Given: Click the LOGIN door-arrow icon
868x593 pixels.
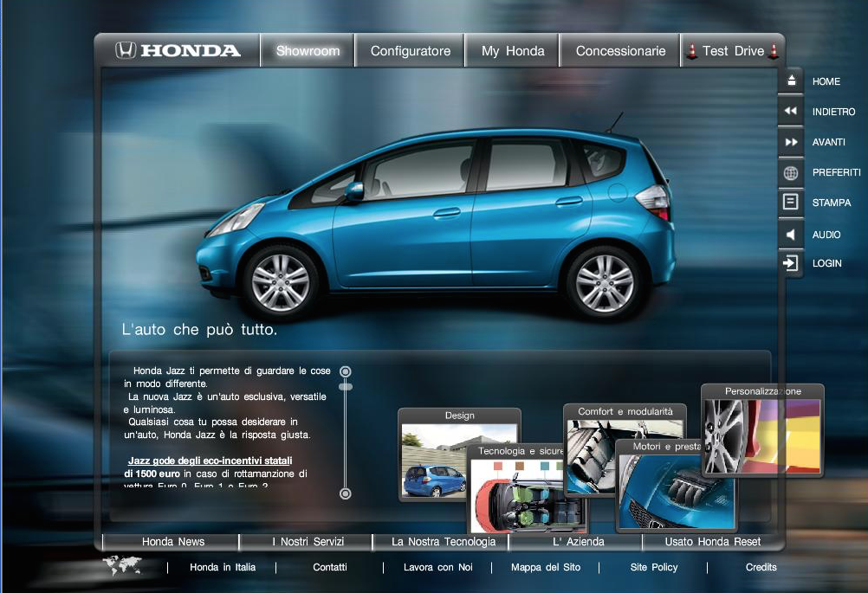Looking at the screenshot, I should (x=791, y=263).
